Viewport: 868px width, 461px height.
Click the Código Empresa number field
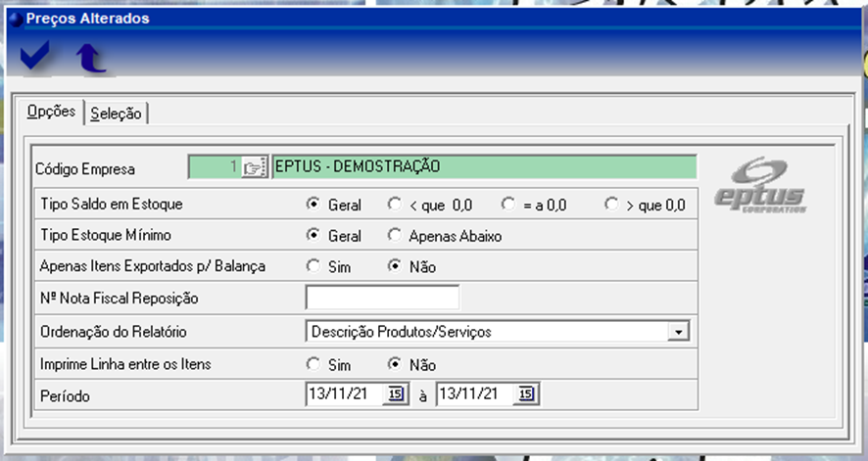point(214,167)
